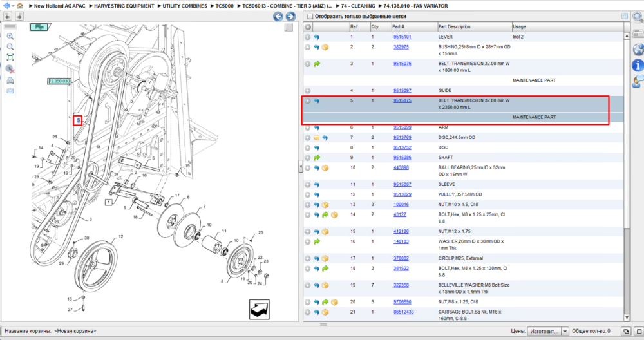
Task: Go to the Home icon in breadcrumb
Action: [x=20, y=6]
